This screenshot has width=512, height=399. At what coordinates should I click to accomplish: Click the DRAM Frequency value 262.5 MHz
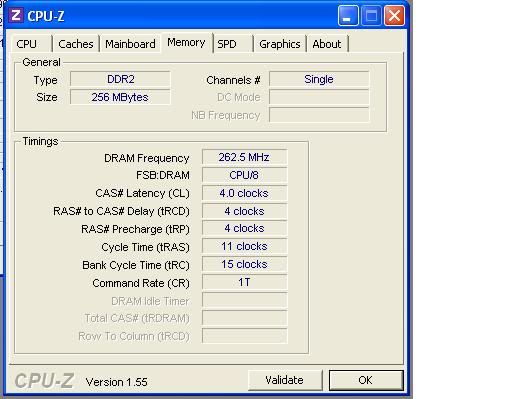244,157
